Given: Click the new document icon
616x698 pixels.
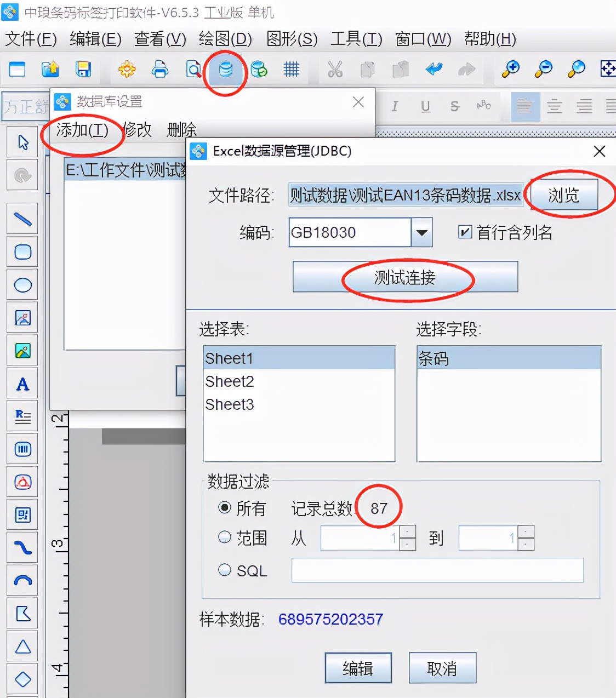Looking at the screenshot, I should 17,69.
